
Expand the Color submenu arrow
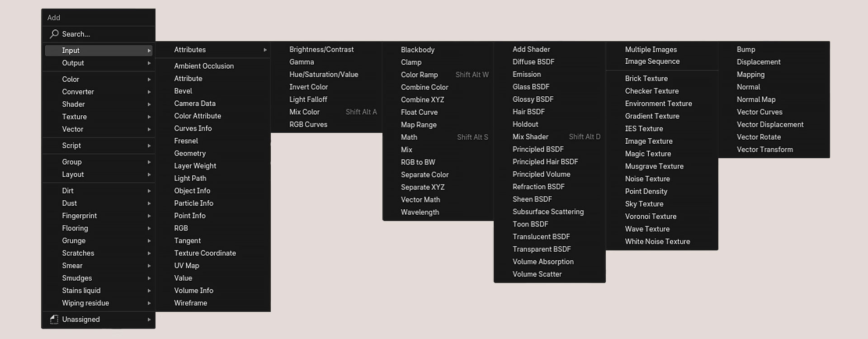(x=149, y=80)
